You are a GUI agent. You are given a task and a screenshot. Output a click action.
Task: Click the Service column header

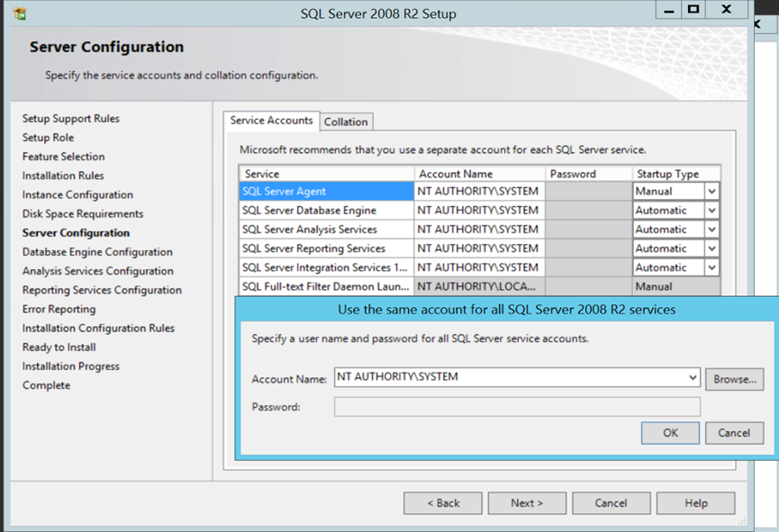tap(326, 174)
